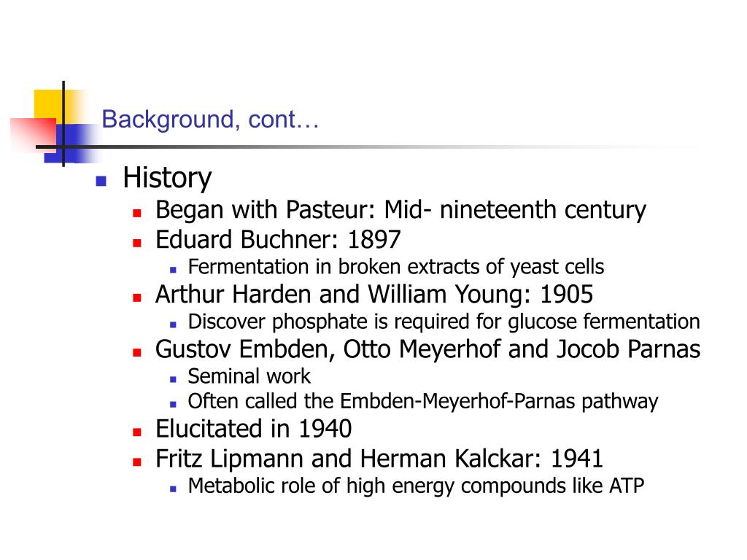Select the 'History' heading text

[x=167, y=178]
